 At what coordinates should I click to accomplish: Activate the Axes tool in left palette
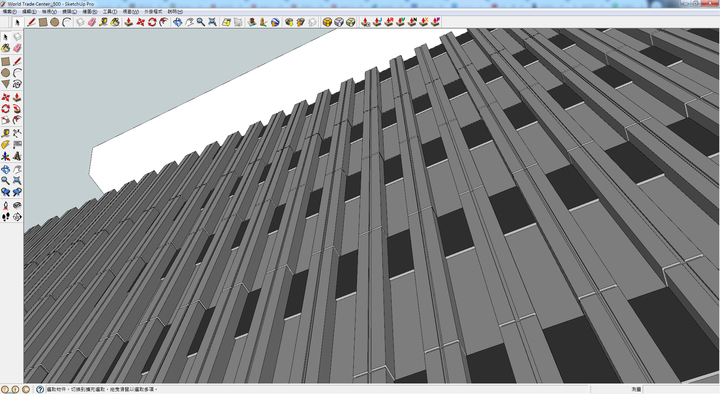pyautogui.click(x=6, y=157)
